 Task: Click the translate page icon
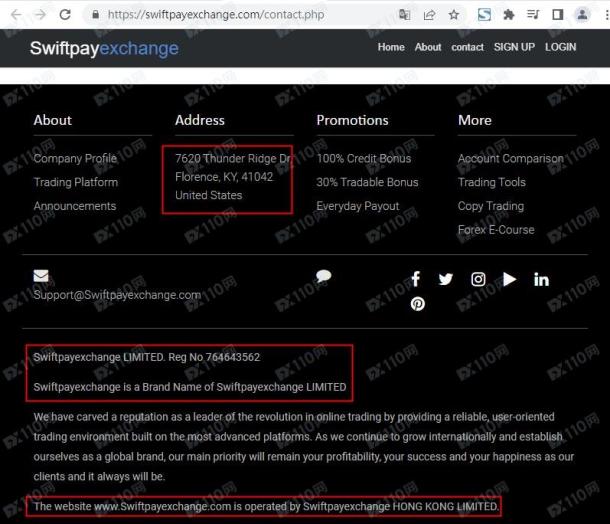click(x=405, y=15)
